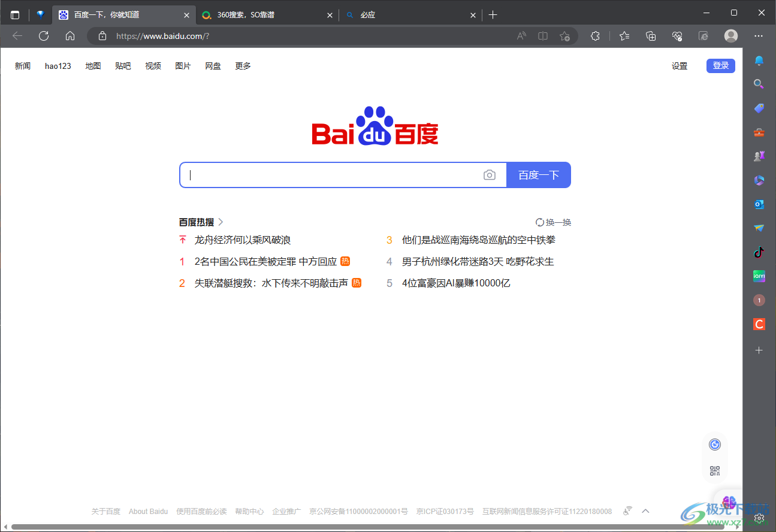Open 新闻 in Baidu nav
The height and width of the screenshot is (532, 776).
coord(23,66)
